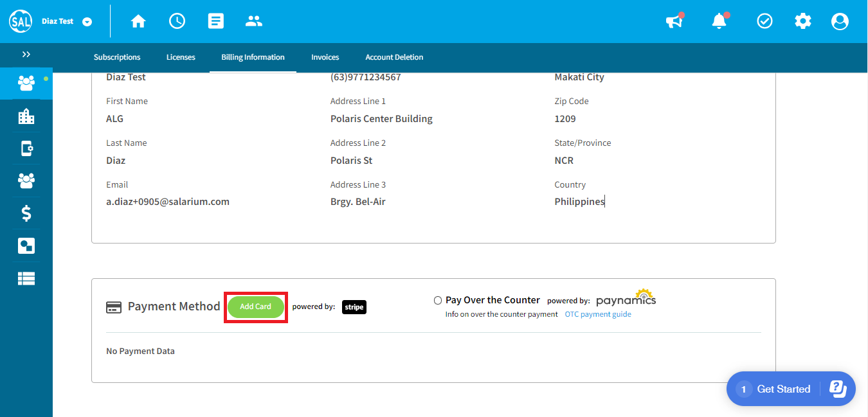Open the clock (time) icon in top bar

pyautogui.click(x=177, y=21)
